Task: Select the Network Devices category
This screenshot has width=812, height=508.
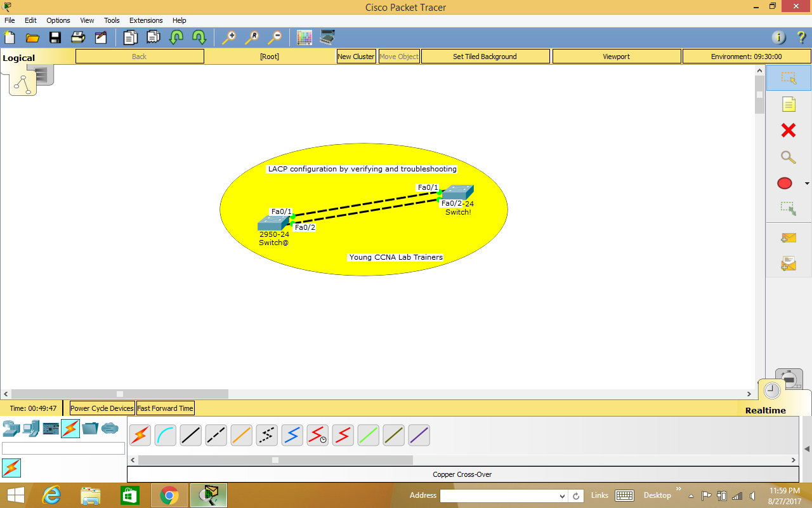Action: click(11, 429)
